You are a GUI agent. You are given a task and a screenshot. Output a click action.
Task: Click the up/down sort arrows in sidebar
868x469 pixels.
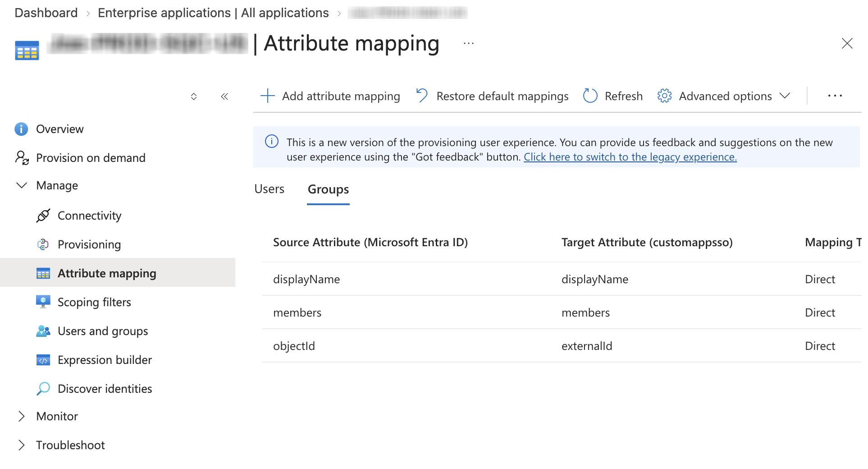194,96
